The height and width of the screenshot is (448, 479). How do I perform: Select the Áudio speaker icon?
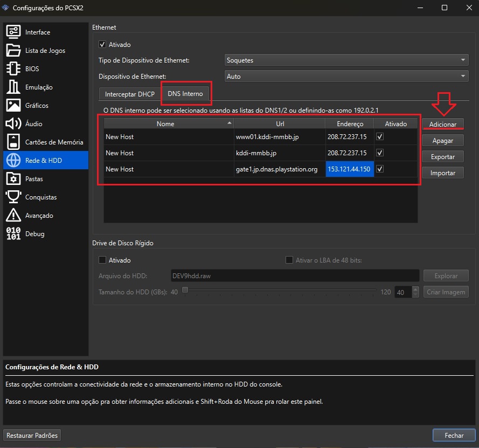13,124
